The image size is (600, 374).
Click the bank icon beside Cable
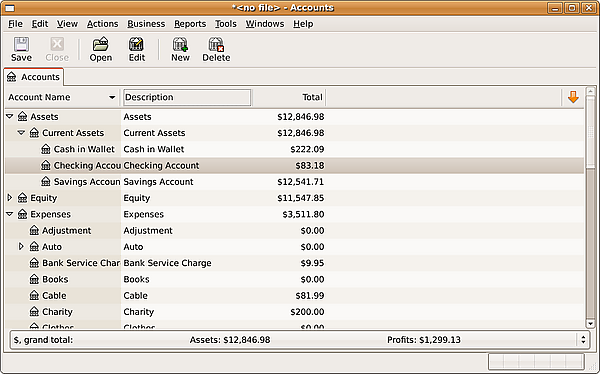[x=34, y=296]
